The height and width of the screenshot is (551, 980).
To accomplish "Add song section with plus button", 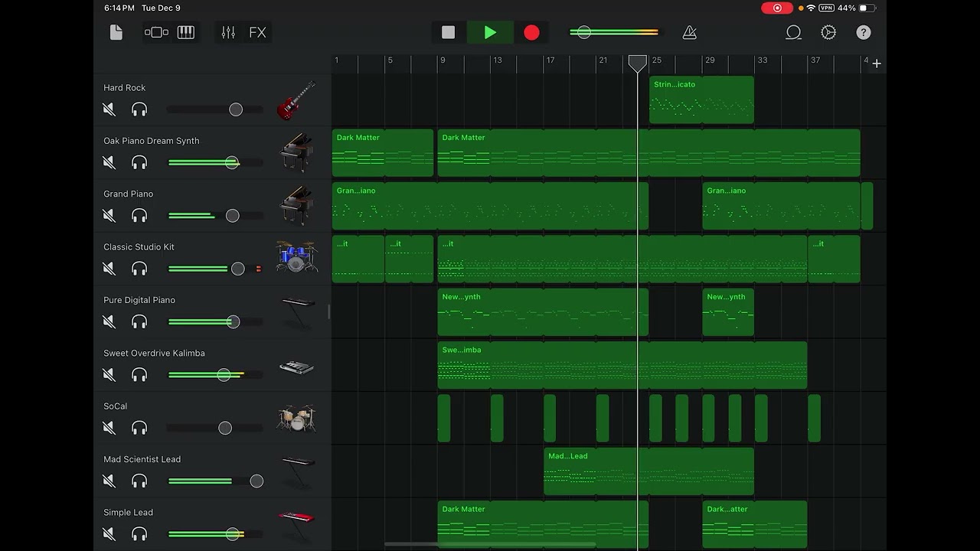I will pos(877,64).
